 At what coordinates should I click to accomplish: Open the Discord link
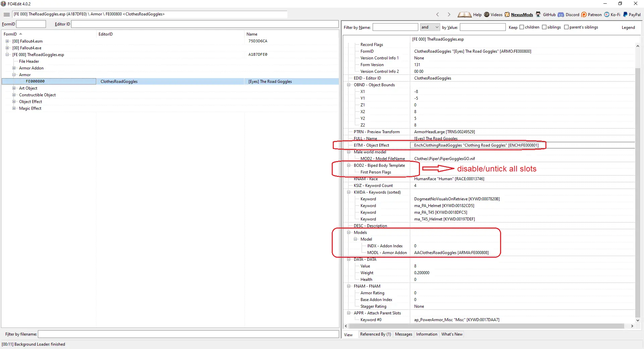click(572, 15)
